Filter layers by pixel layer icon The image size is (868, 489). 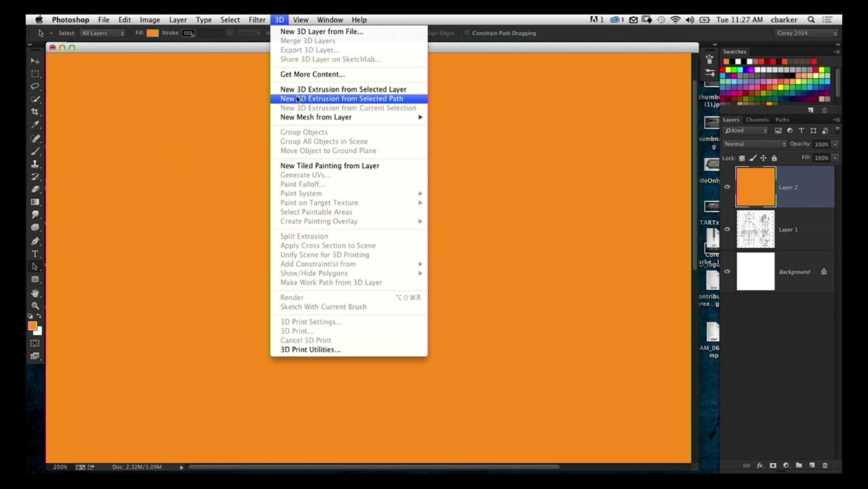pos(778,131)
